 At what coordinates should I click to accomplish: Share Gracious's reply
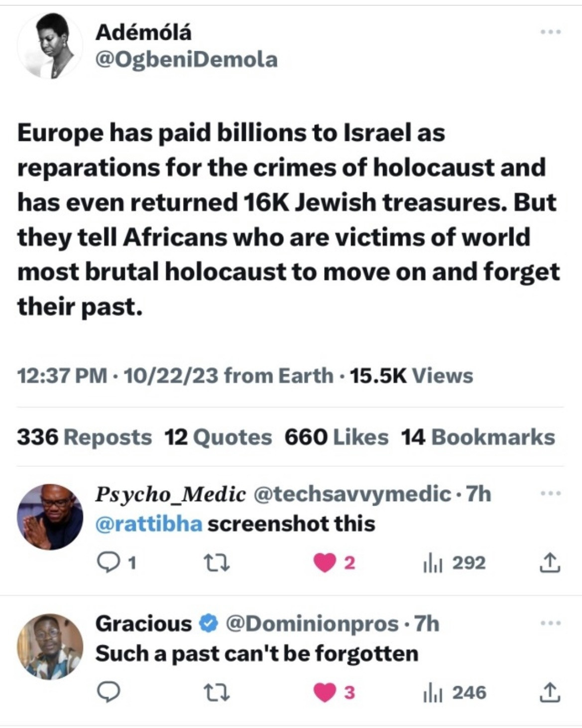click(x=550, y=693)
